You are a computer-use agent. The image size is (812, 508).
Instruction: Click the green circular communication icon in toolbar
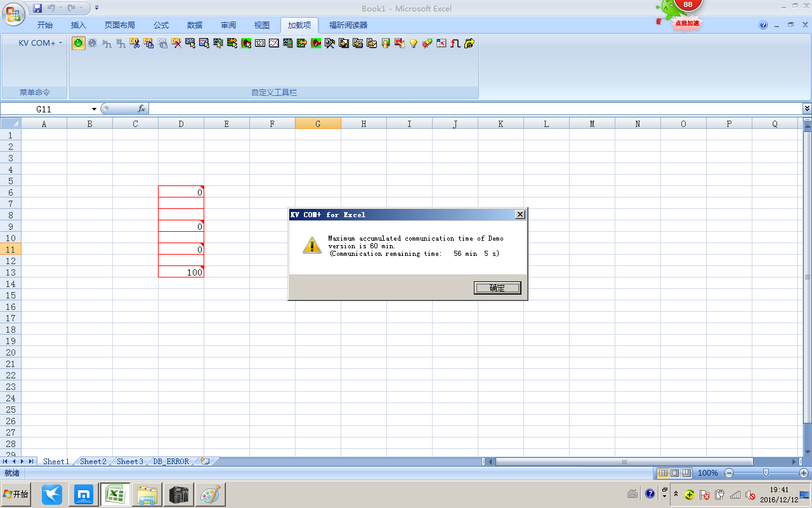[x=79, y=43]
